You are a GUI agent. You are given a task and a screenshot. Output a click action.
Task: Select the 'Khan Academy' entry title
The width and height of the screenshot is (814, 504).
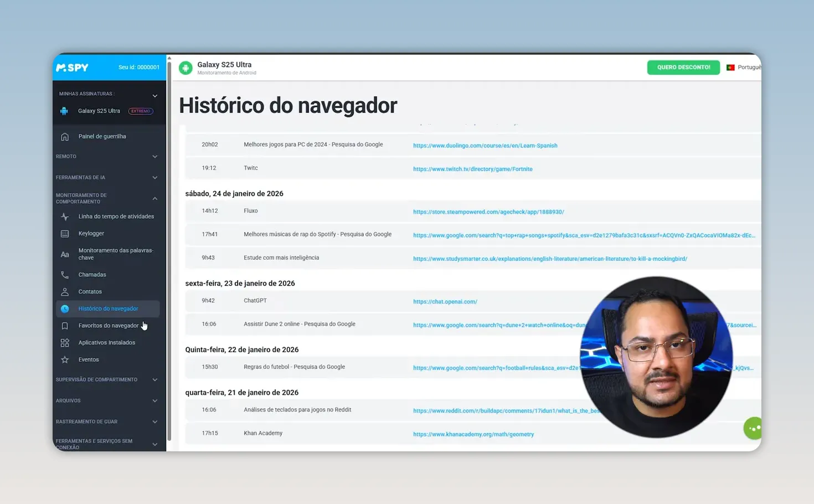(x=263, y=433)
